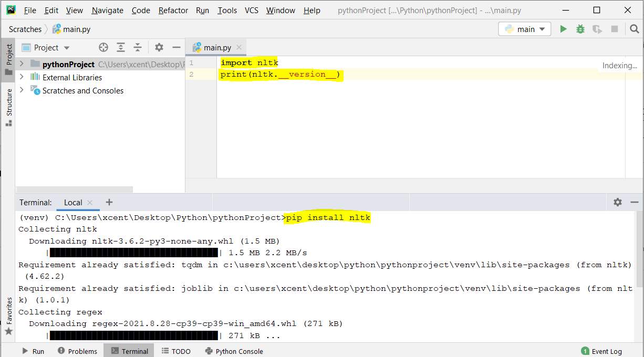Expand External Libraries tree node

click(x=22, y=77)
